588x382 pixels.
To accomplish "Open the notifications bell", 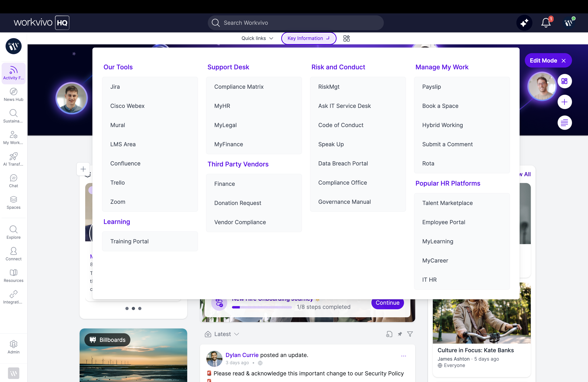I will [x=546, y=23].
